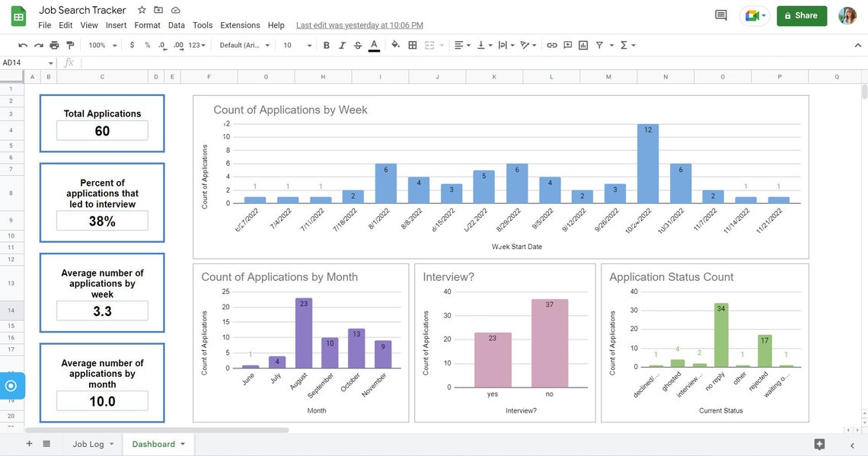This screenshot has height=456, width=868.
Task: Decrease decimal places on selection
Action: (x=161, y=45)
